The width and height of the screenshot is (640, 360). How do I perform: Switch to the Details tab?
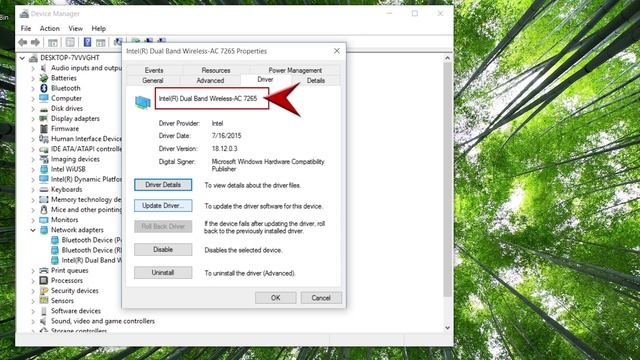tap(316, 80)
